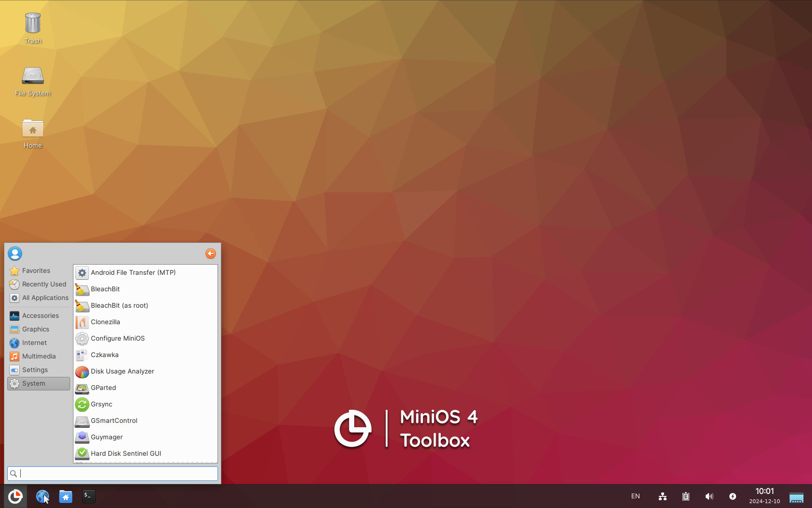Screen dimensions: 812x508
Task: Click the user profile avatar in menu
Action: pos(15,254)
